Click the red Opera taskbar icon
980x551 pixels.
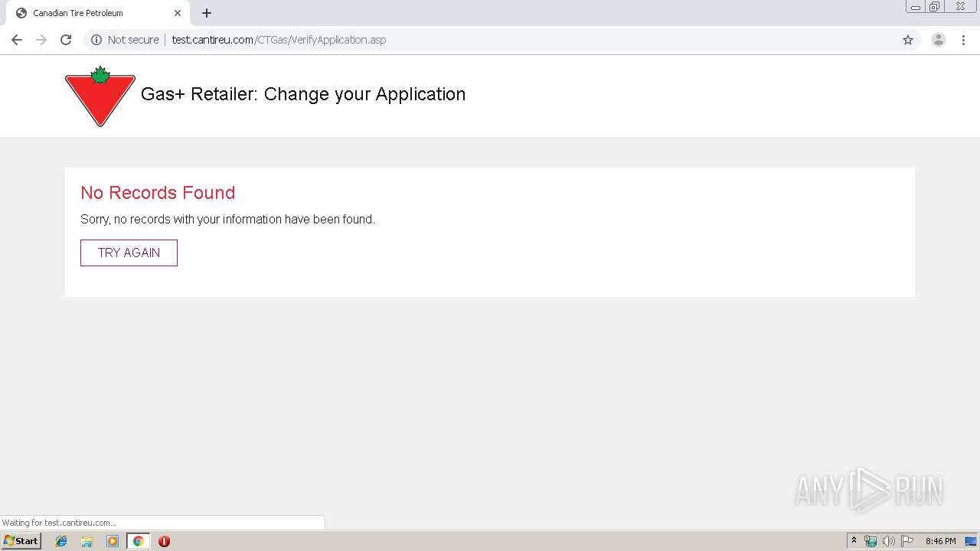click(x=164, y=541)
